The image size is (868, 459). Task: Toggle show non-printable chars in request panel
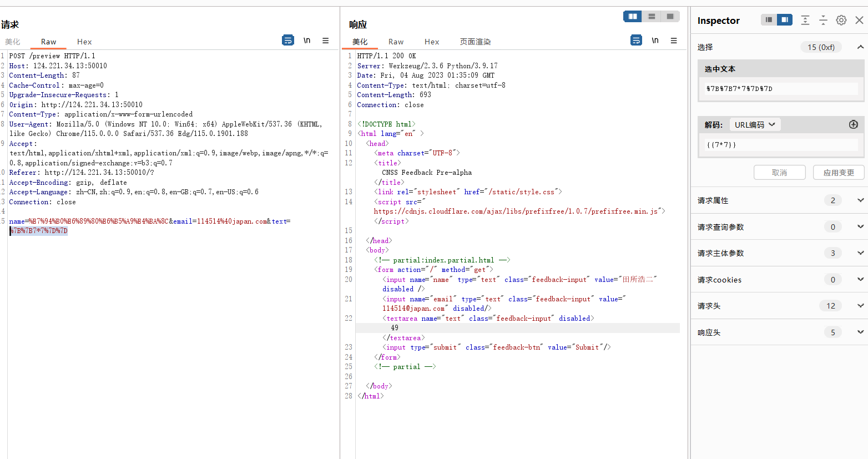(307, 41)
